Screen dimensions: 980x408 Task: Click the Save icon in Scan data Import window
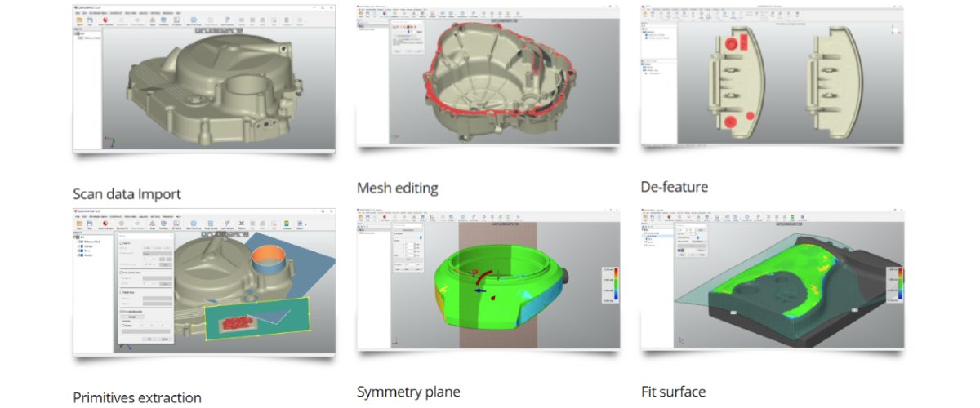(91, 22)
